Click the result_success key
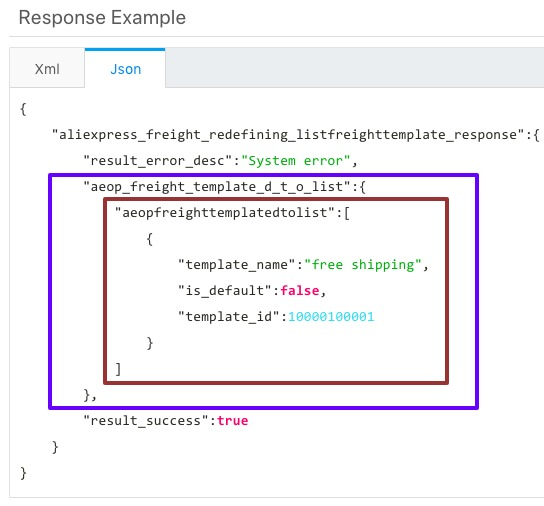Image resolution: width=544 pixels, height=506 pixels. [146, 421]
